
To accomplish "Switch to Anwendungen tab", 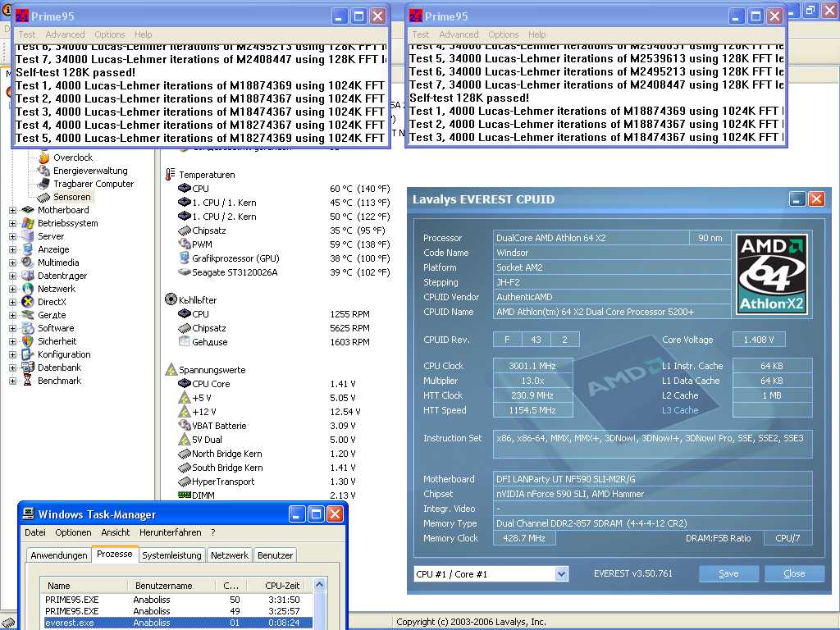I will point(59,555).
